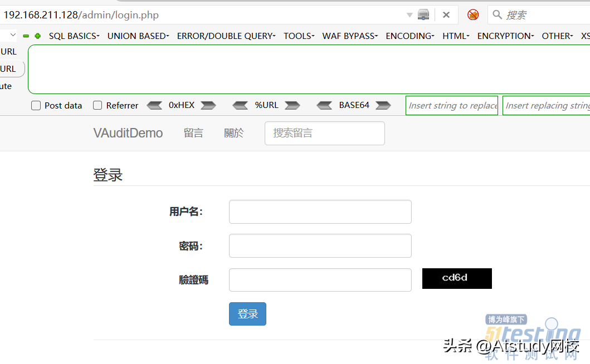Open the ENCRYPTION menu

pos(505,36)
